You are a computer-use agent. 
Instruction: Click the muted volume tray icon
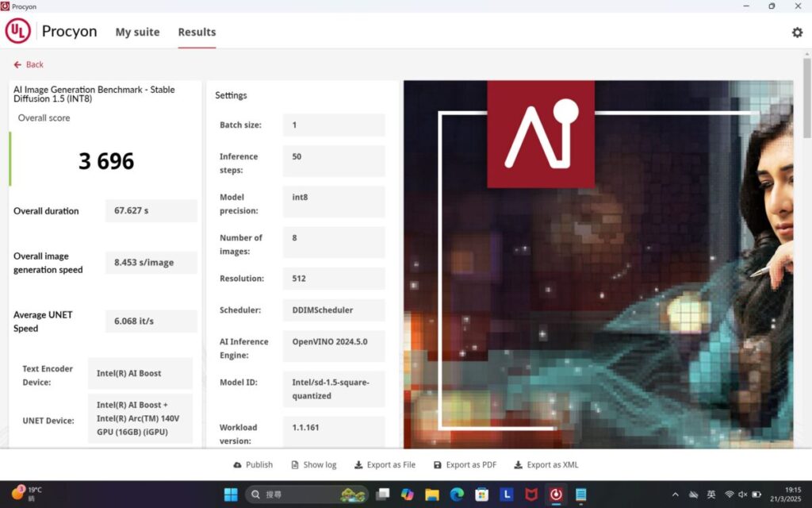742,495
